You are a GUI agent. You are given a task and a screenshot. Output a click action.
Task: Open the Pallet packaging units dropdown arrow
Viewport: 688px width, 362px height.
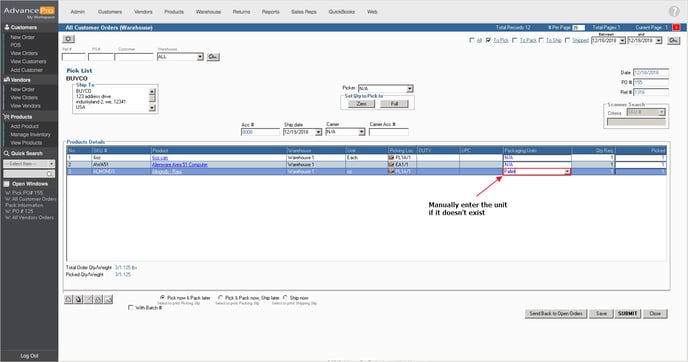[567, 172]
